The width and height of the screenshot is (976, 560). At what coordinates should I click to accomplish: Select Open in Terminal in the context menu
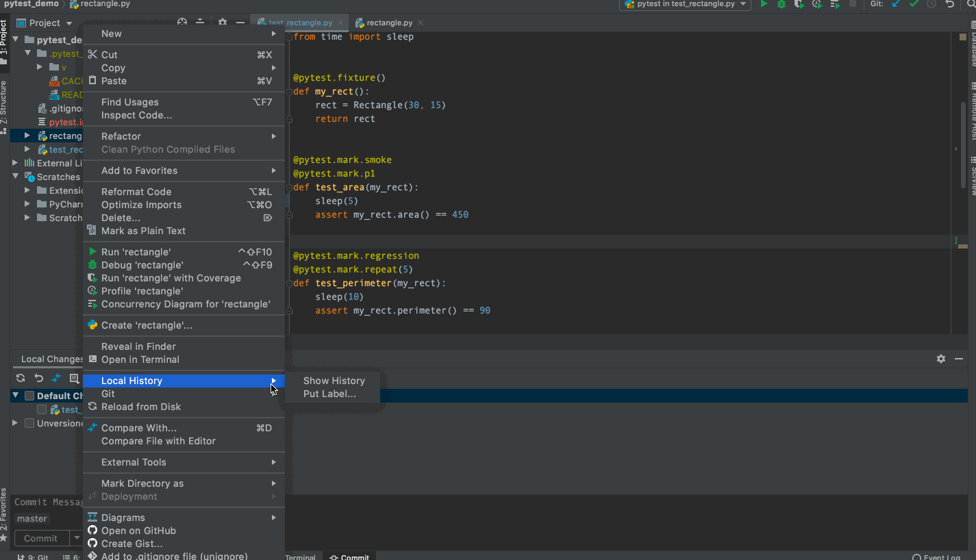coord(184,359)
